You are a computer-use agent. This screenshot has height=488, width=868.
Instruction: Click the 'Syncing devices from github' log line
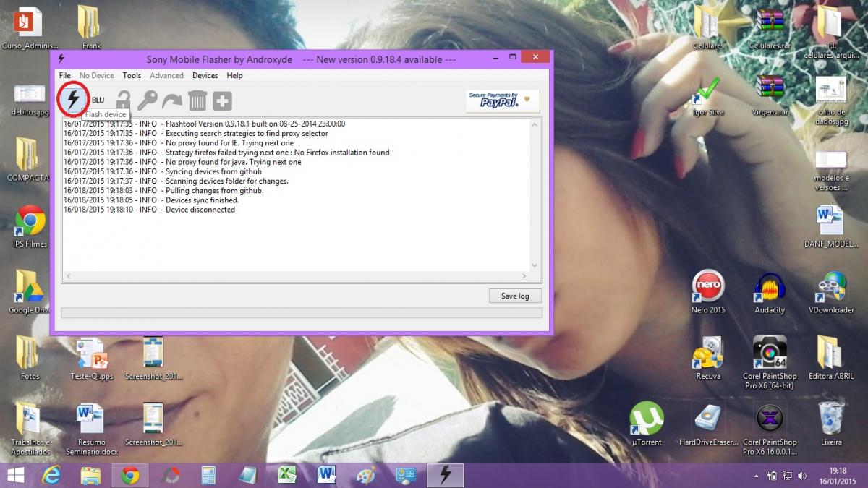(x=163, y=172)
